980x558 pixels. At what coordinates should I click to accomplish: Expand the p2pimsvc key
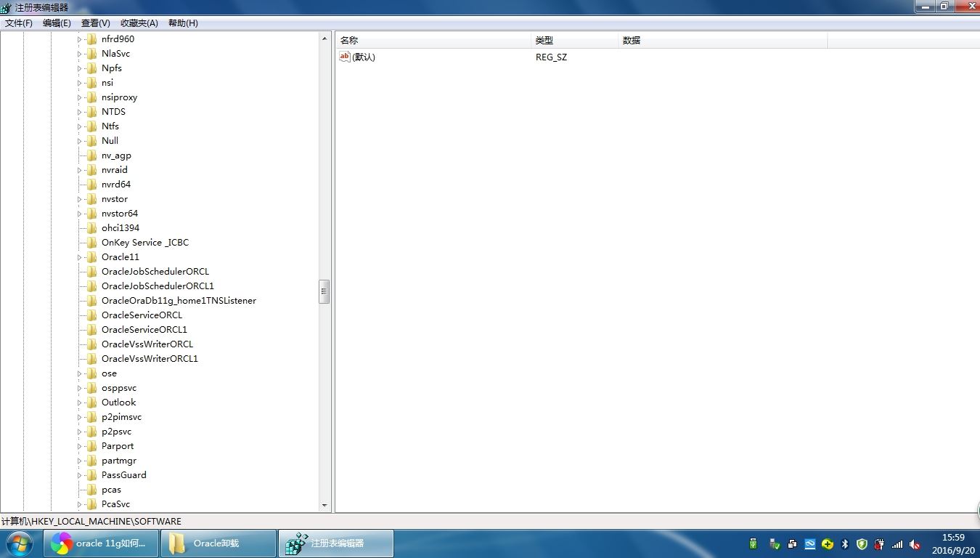tap(80, 417)
